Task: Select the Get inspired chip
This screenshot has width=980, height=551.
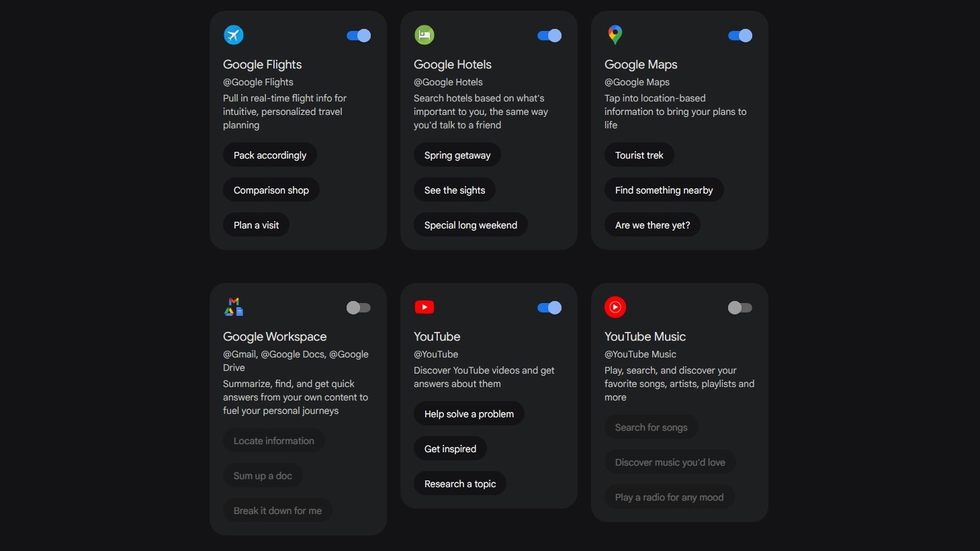Action: click(x=450, y=449)
